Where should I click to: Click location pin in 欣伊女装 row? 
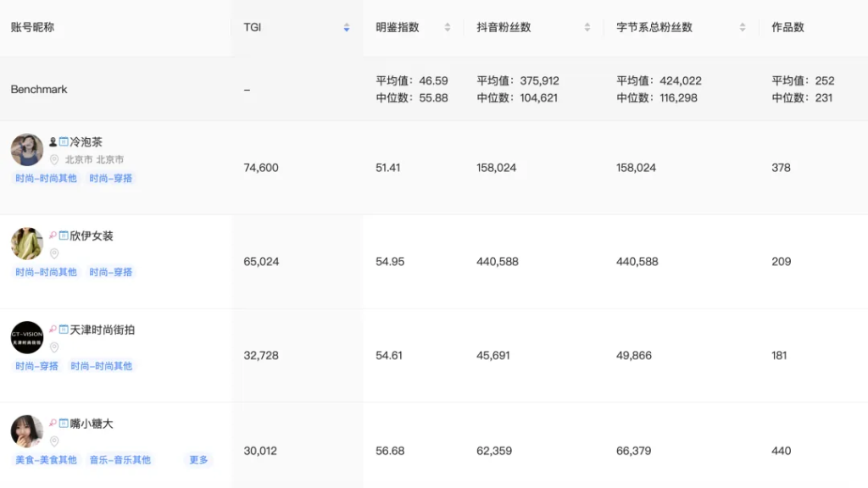54,253
